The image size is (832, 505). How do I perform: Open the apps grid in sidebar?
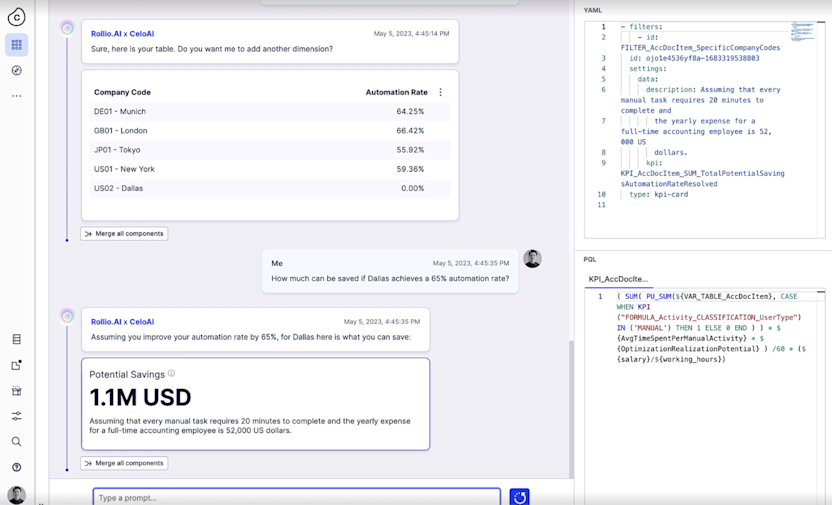coord(16,45)
